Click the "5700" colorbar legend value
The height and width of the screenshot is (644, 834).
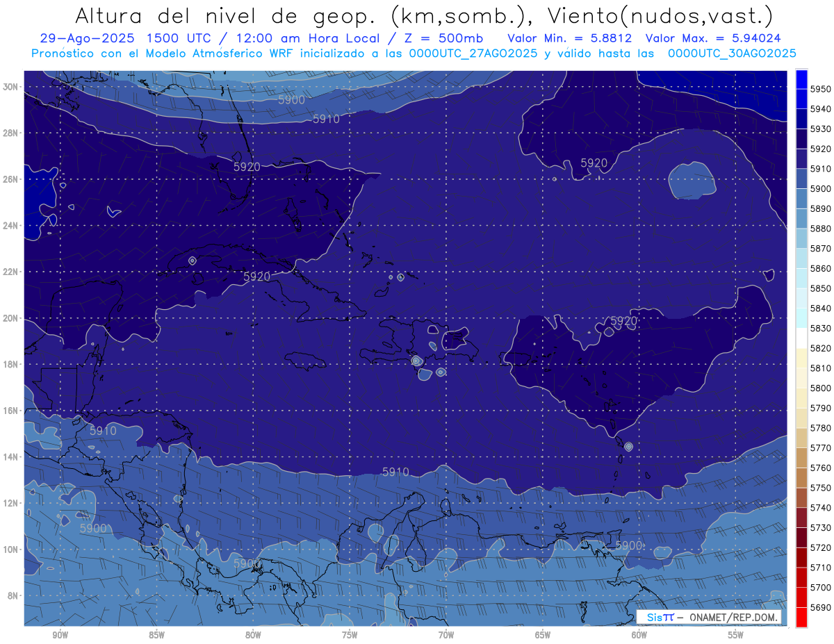(820, 587)
